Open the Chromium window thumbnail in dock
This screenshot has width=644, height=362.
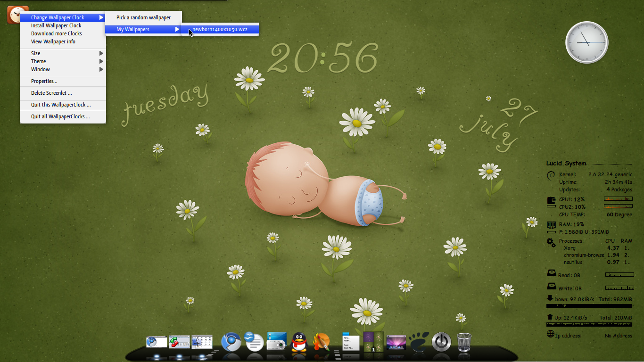coord(157,342)
